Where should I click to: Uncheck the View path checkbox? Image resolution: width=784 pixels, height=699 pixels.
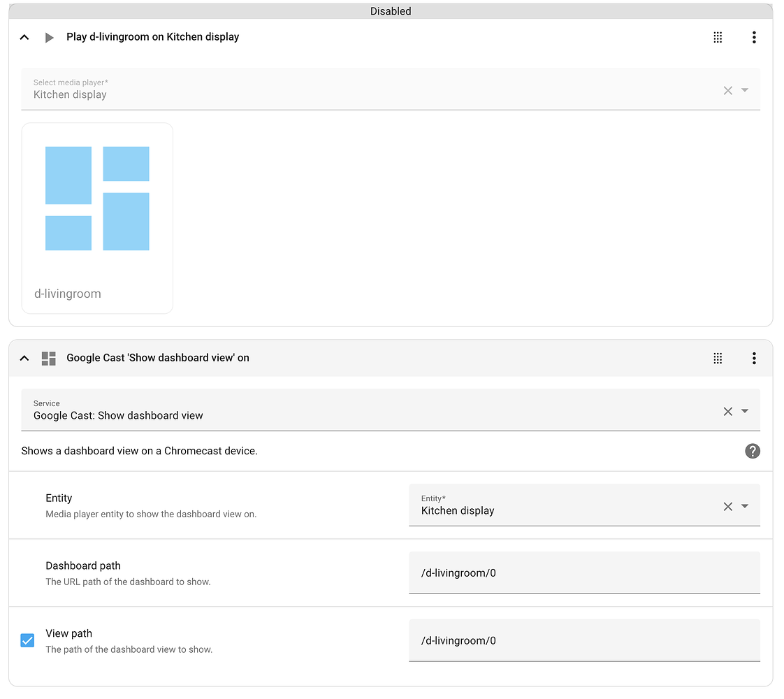coord(27,640)
